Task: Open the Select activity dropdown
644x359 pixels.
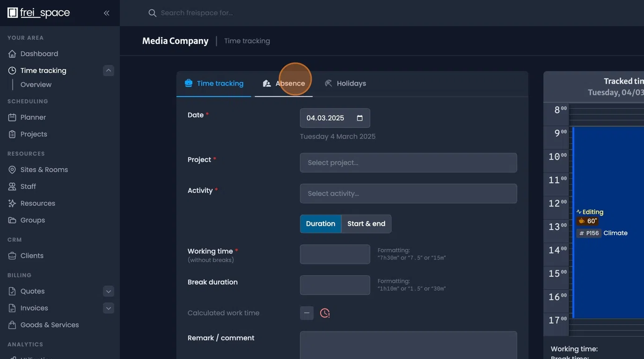Action: tap(408, 194)
